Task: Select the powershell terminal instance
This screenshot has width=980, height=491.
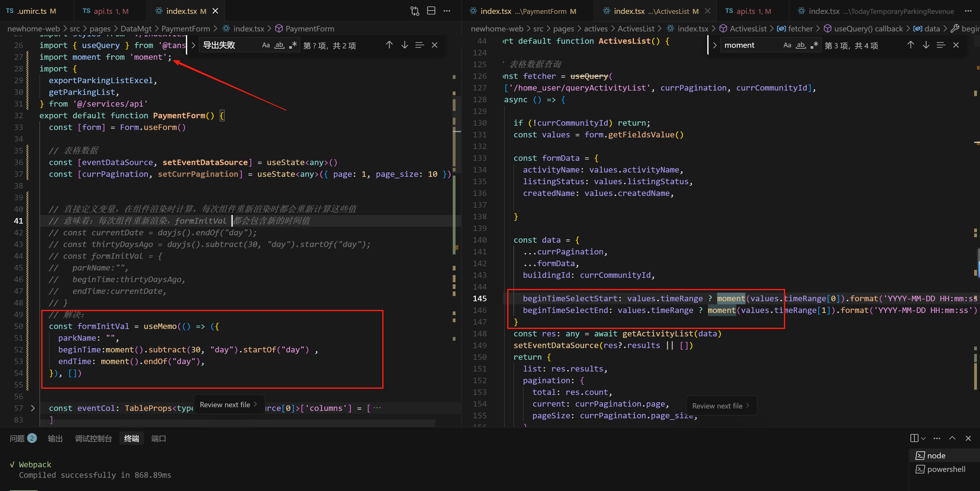Action: tap(944, 469)
